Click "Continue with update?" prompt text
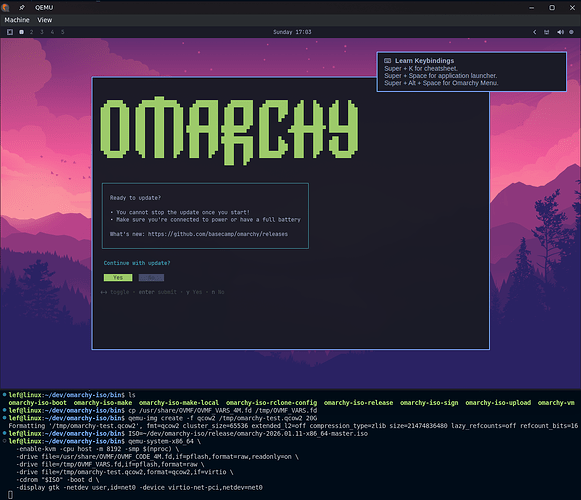Image resolution: width=581 pixels, height=500 pixels. 137,263
